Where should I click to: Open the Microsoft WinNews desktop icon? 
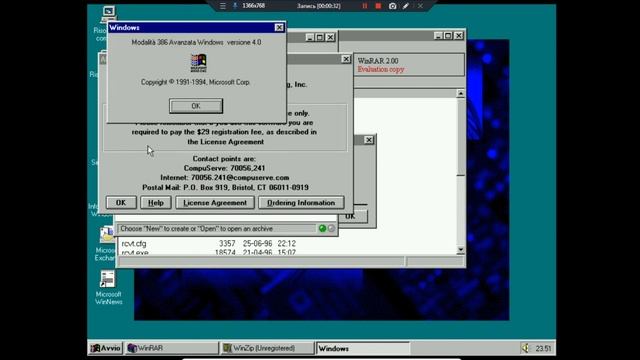(x=108, y=288)
